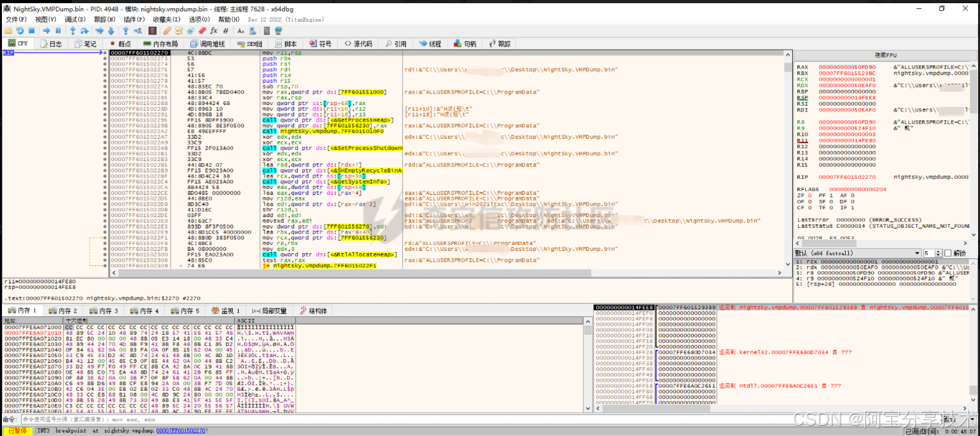This screenshot has height=436, width=980.
Task: Click the Execute Till Return toolbar icon
Action: click(125, 31)
